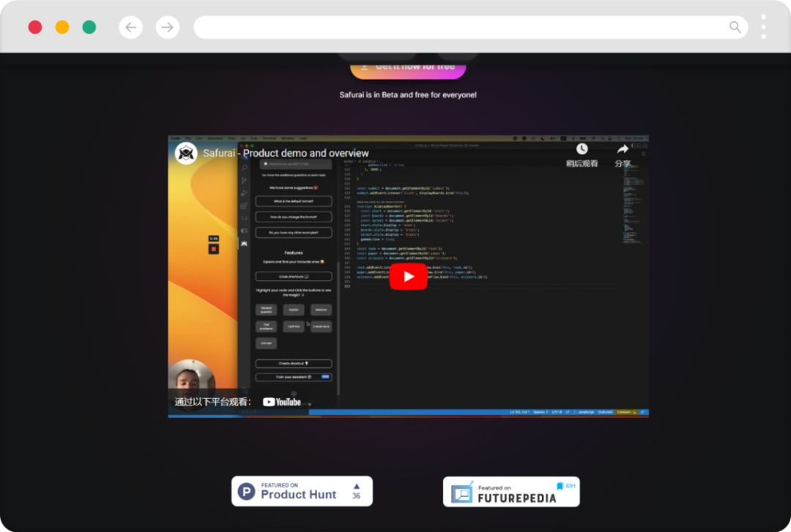Viewport: 791px width, 532px height.
Task: Click the yellow minimize dot
Action: tap(62, 27)
